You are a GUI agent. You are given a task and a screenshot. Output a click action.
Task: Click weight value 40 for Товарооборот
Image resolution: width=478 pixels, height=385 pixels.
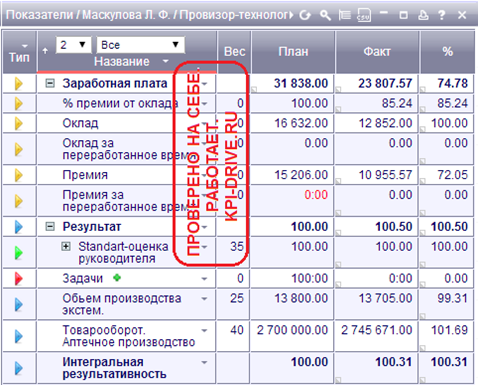click(x=237, y=330)
